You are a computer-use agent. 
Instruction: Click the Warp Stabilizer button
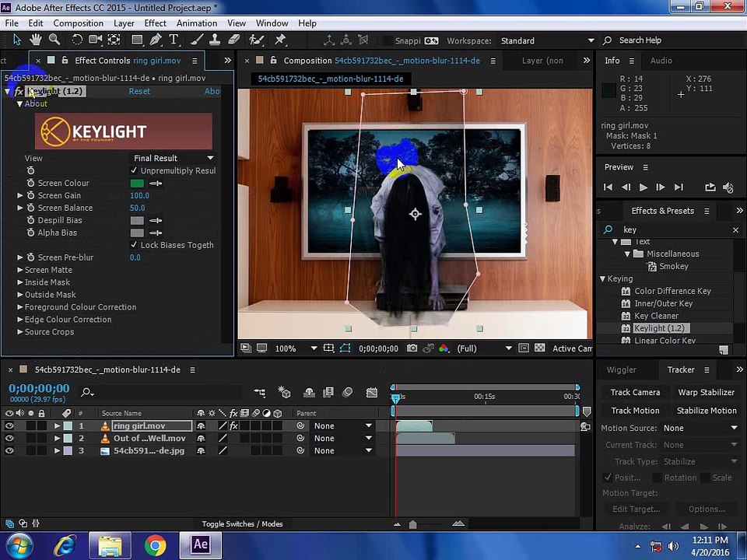[706, 392]
